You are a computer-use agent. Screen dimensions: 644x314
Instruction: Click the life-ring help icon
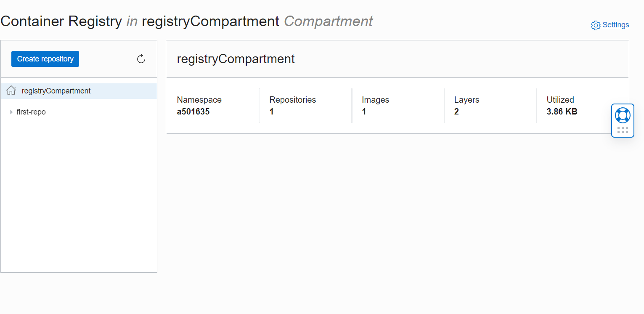click(623, 114)
